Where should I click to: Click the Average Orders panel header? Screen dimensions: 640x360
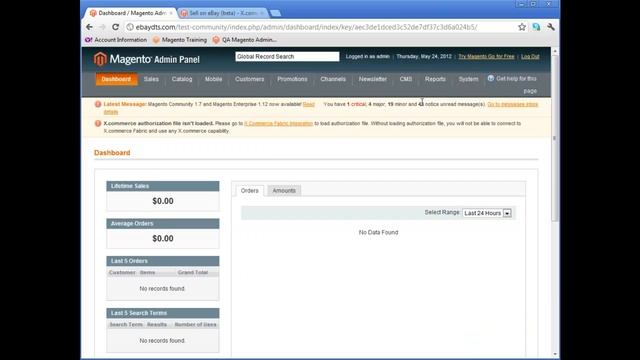[163, 224]
